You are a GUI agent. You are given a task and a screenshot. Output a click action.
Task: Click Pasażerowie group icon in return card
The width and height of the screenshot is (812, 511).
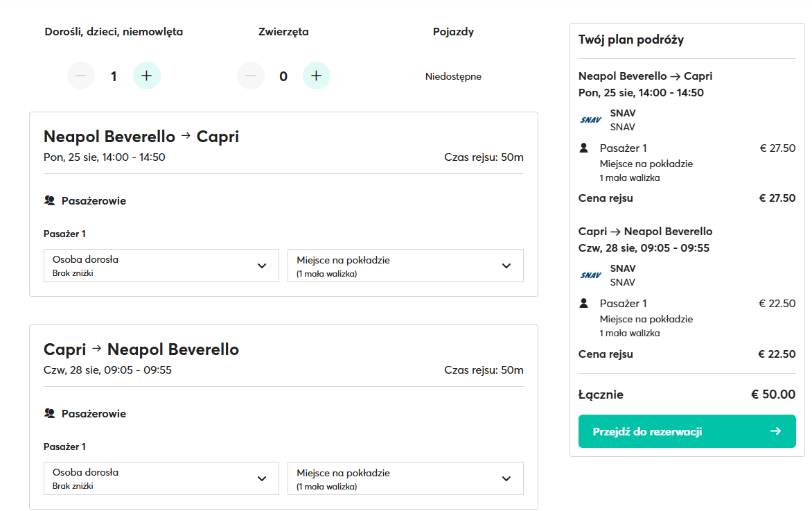(x=49, y=414)
